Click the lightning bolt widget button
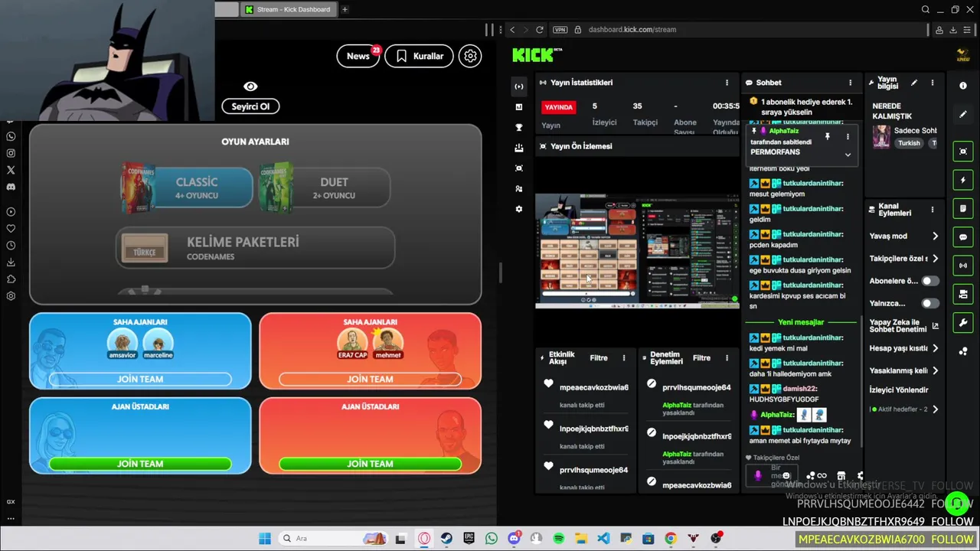 point(963,180)
